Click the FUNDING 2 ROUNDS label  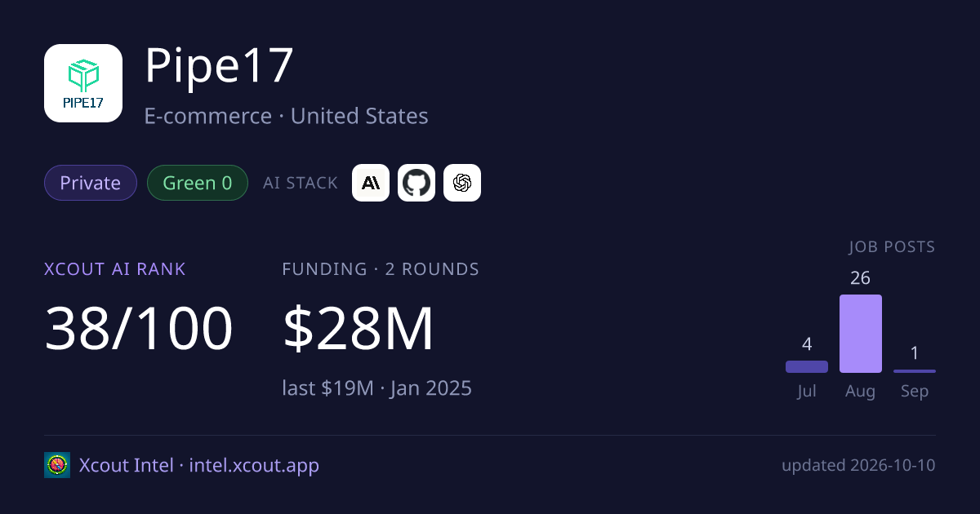[381, 269]
